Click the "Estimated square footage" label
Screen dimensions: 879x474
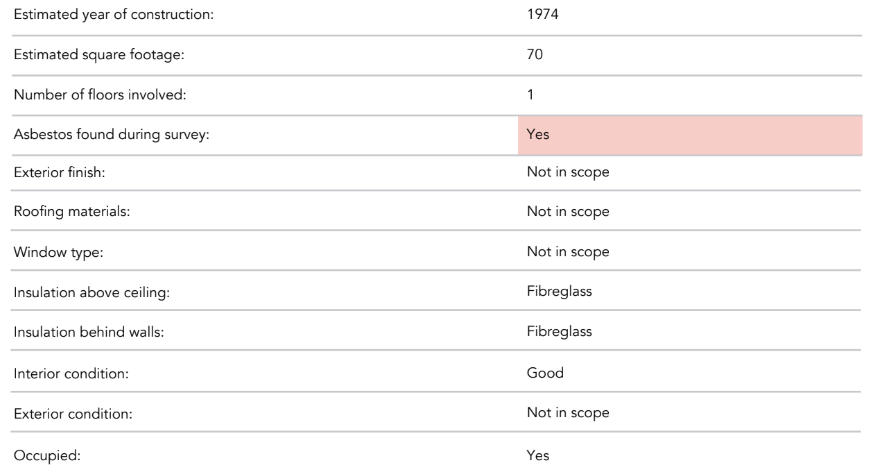coord(98,55)
